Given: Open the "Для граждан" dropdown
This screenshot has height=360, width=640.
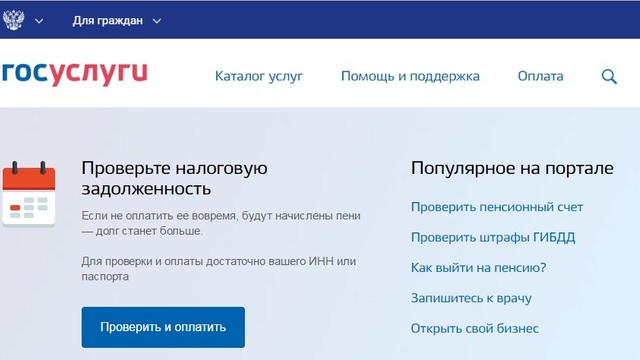Looking at the screenshot, I should coord(116,20).
